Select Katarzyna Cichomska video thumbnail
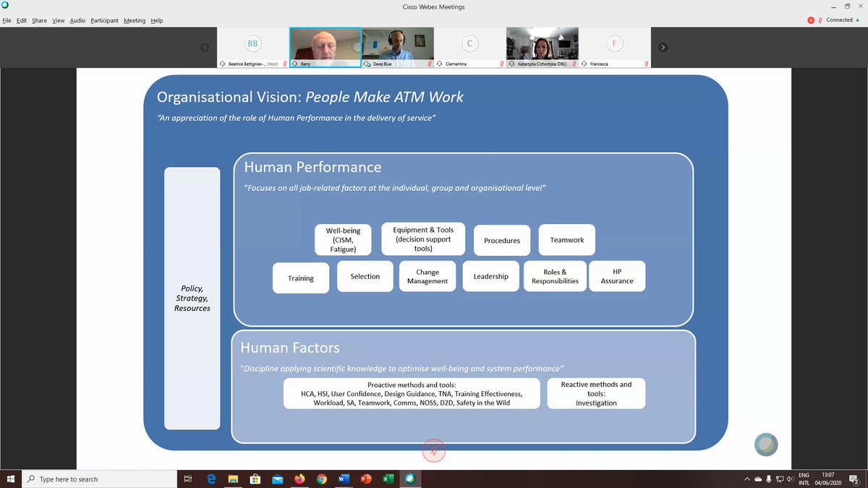This screenshot has height=488, width=868. point(542,48)
